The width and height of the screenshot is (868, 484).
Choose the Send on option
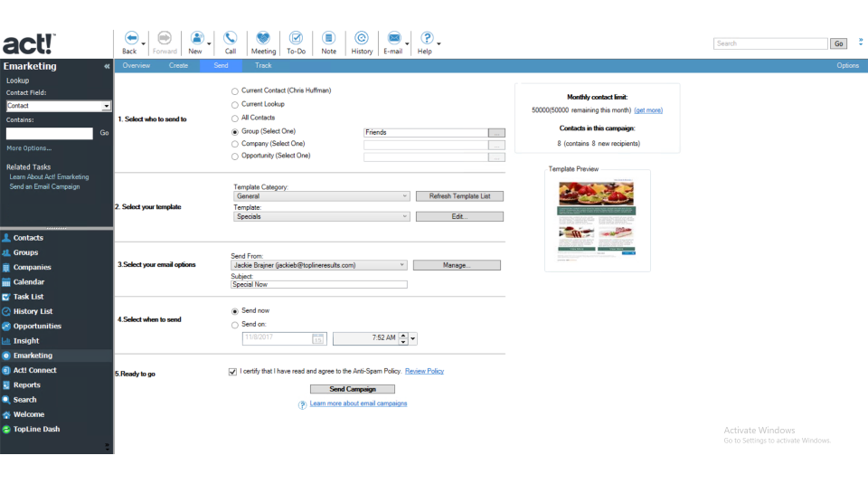(x=235, y=325)
